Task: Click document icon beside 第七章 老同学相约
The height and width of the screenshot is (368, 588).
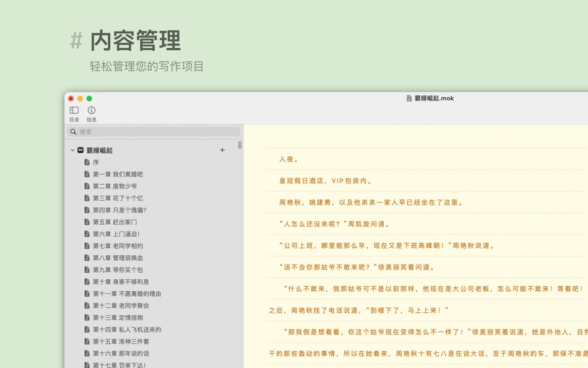Action: [87, 246]
